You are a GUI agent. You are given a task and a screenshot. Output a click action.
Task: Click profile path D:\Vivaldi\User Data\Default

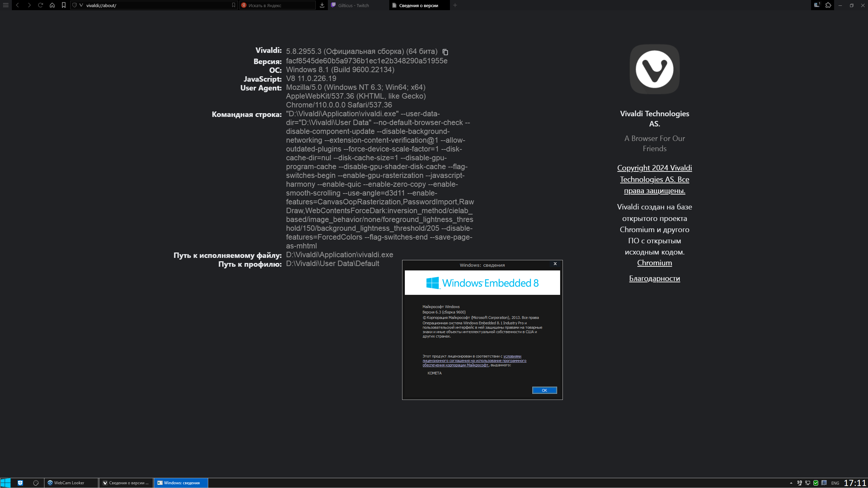(x=332, y=263)
